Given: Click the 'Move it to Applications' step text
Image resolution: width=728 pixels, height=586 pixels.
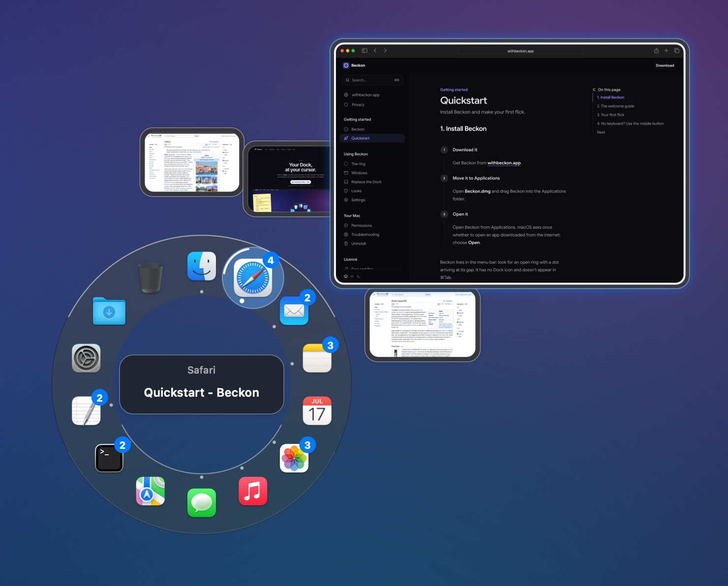Looking at the screenshot, I should (x=476, y=178).
